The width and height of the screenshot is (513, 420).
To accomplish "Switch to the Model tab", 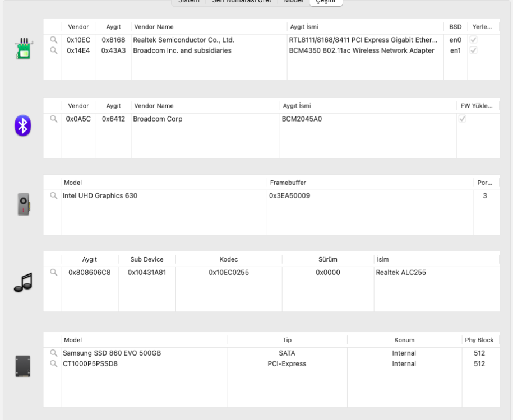I will (293, 2).
